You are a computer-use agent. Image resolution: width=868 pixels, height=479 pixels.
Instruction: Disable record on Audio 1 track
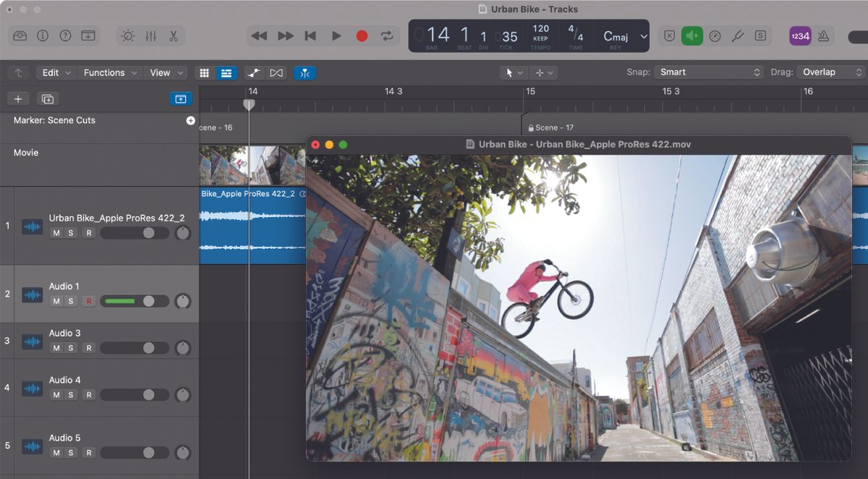tap(88, 301)
